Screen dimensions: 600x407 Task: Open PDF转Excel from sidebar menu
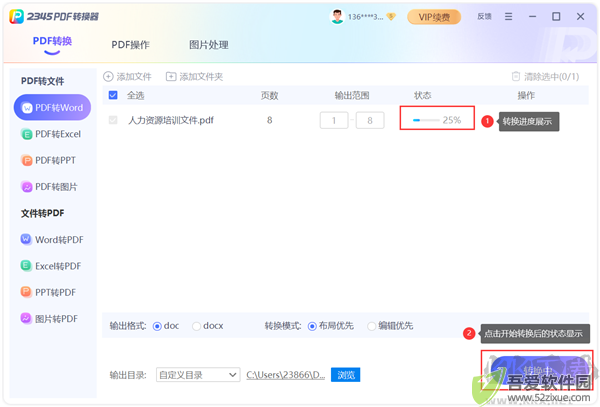(x=52, y=134)
